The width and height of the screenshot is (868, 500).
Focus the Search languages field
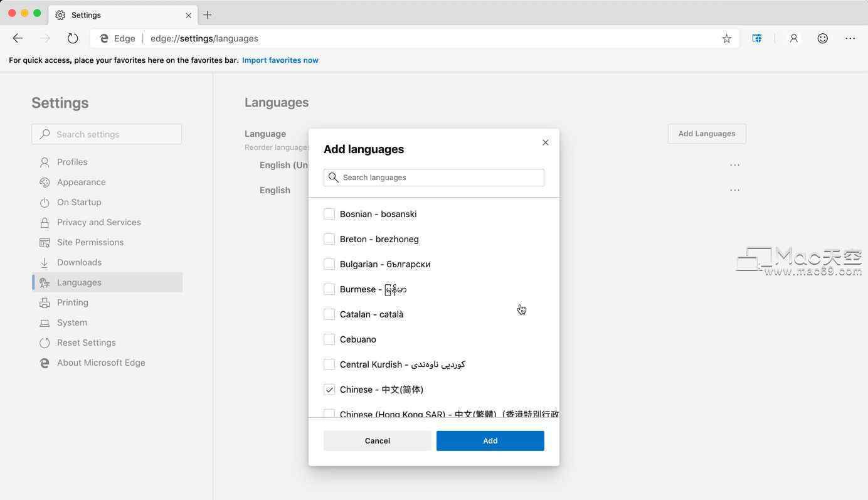tap(439, 178)
